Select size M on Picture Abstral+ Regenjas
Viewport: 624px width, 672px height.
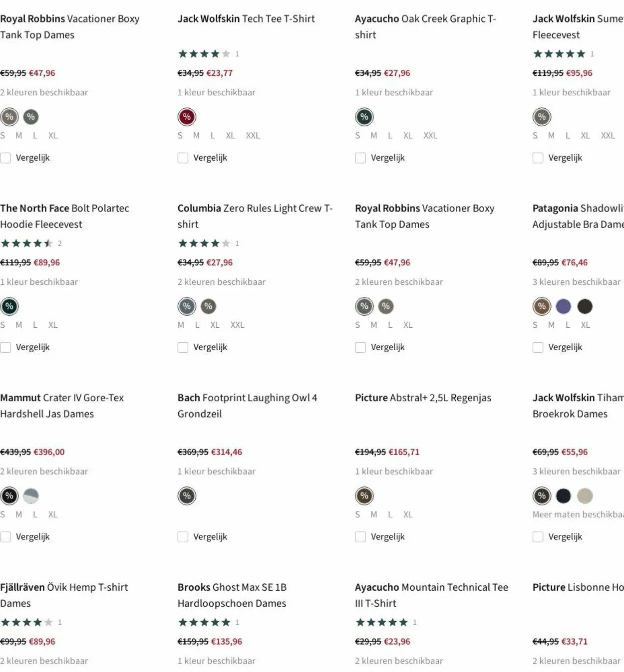click(374, 515)
